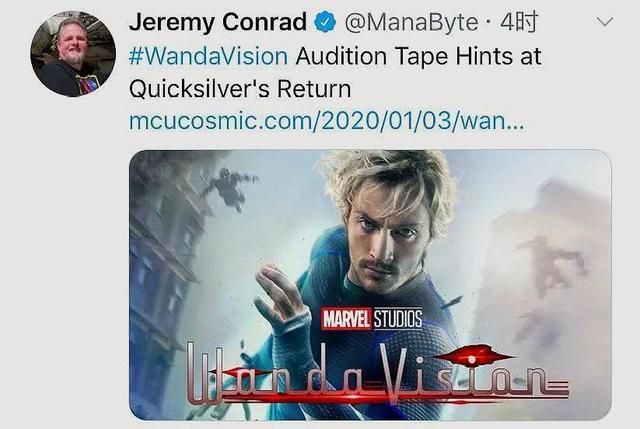Select the "Quicksilver's Return" headline text
The width and height of the screenshot is (640, 429).
pyautogui.click(x=240, y=89)
